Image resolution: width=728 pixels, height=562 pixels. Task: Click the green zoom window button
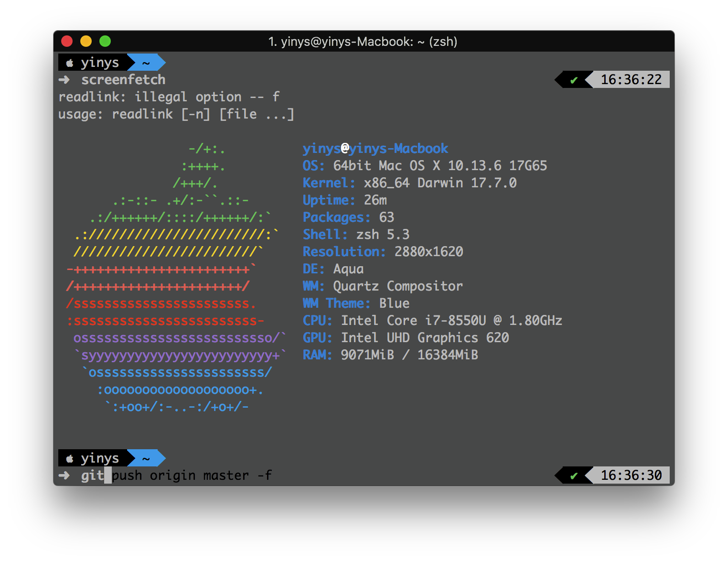[x=105, y=42]
